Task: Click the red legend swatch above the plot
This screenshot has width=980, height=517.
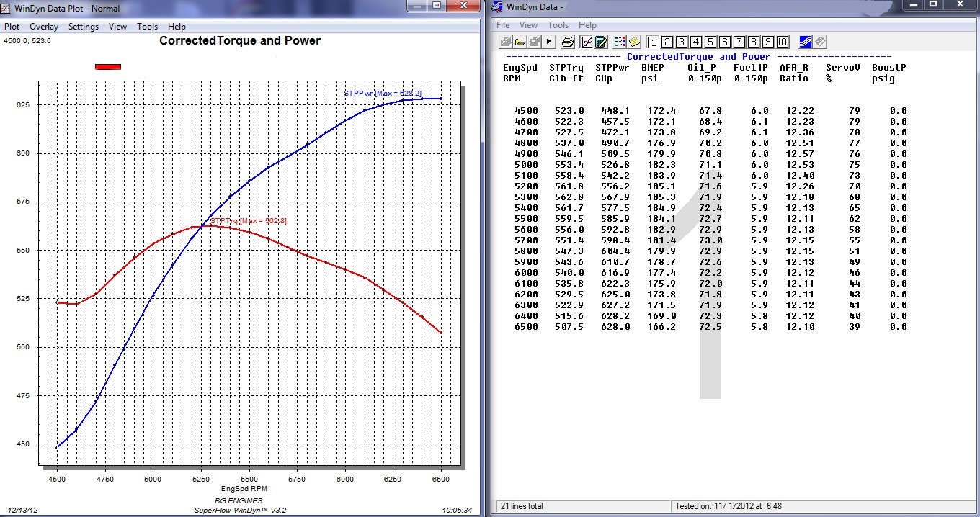Action: [x=108, y=67]
